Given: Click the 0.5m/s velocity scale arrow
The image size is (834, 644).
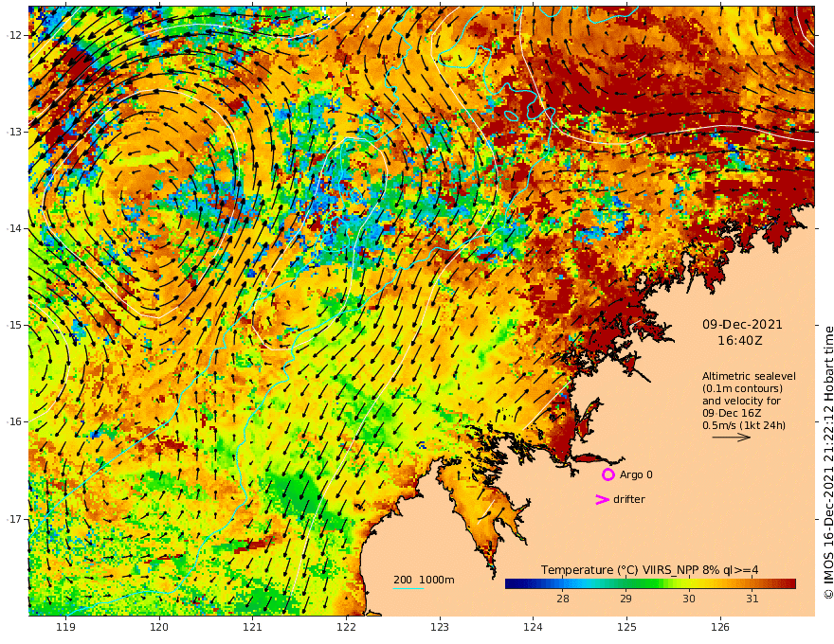Looking at the screenshot, I should tap(731, 438).
